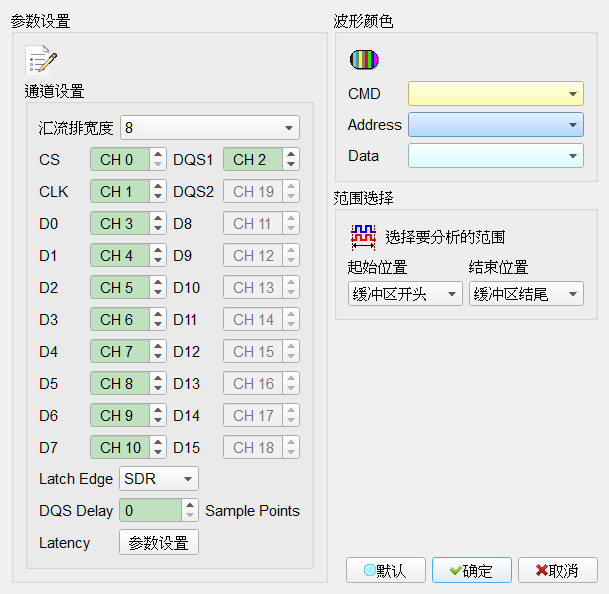Viewport: 609px width, 594px height.
Task: Click the 范围选择 section title
Action: coord(363,198)
